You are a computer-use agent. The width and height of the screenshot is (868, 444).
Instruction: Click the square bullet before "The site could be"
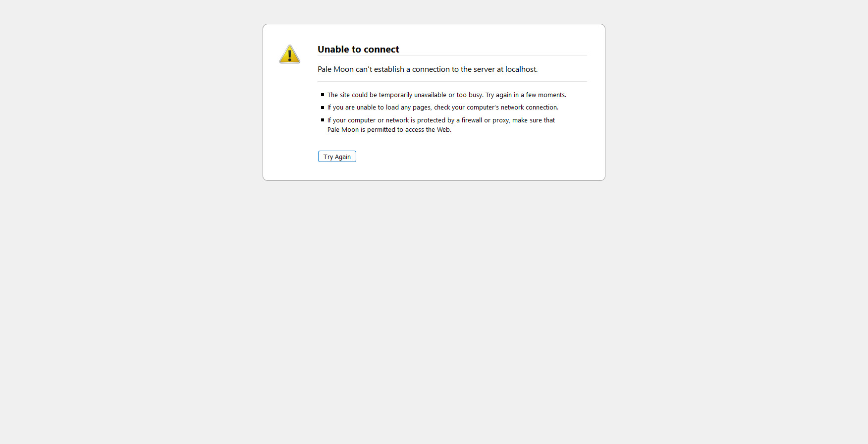tap(323, 95)
